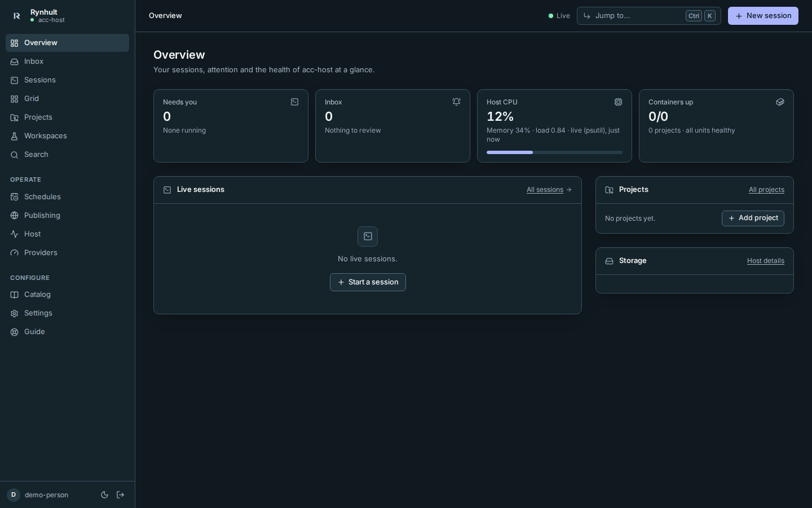Click 'No projects yet.' text
This screenshot has width=812, height=508.
[630, 218]
